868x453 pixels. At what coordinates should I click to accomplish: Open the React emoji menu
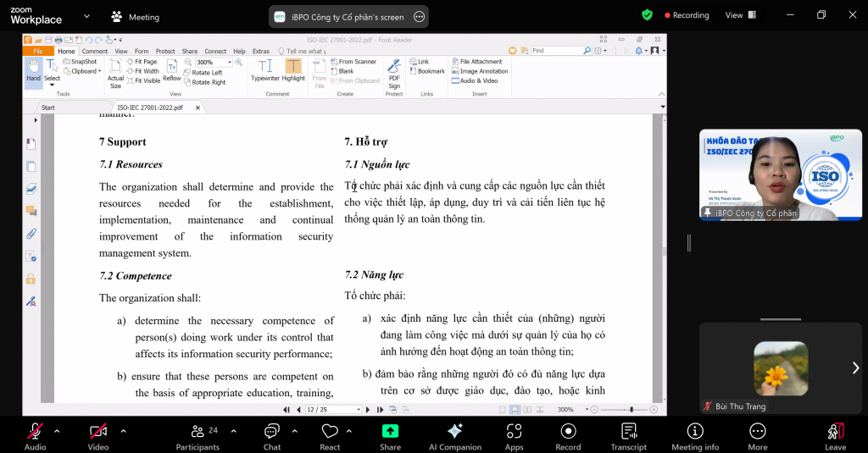point(330,435)
